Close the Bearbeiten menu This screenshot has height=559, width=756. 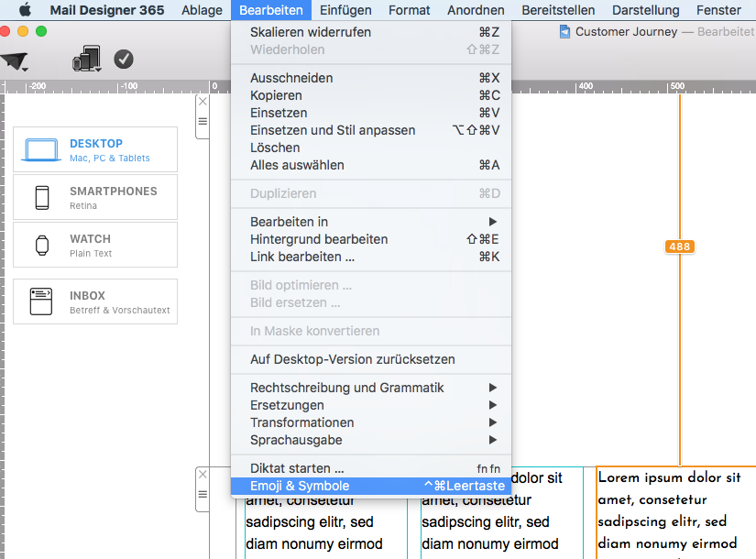pos(271,10)
